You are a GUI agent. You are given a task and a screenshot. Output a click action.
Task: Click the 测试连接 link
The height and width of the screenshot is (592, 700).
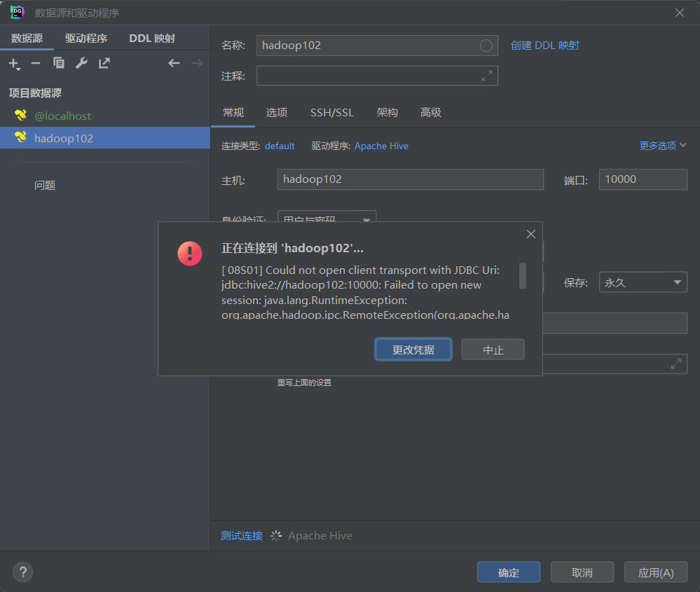(242, 536)
